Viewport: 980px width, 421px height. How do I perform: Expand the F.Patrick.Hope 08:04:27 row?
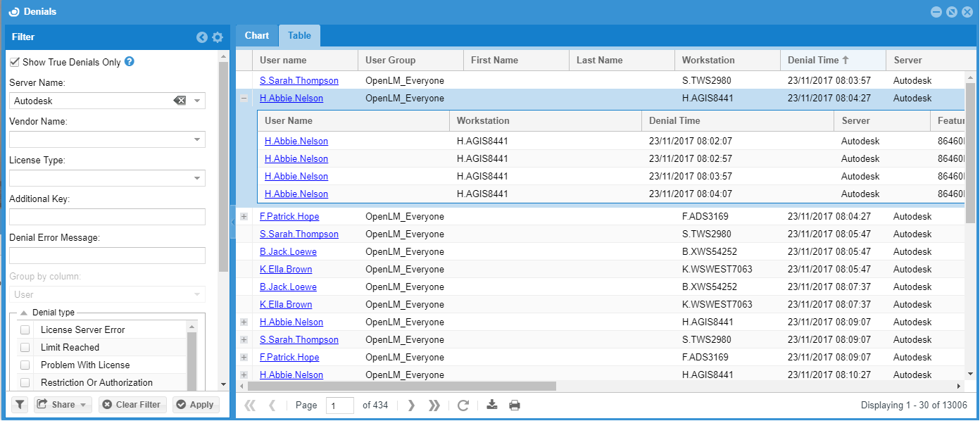[244, 217]
